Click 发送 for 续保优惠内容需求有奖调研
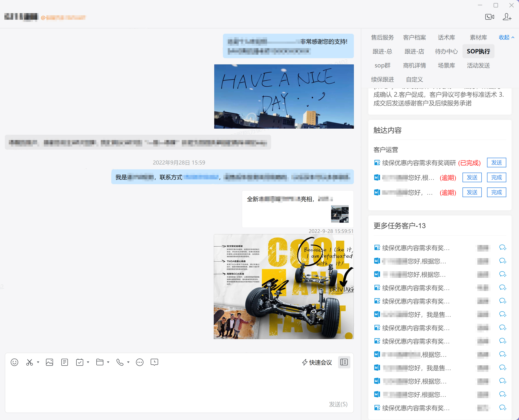Screen dimensions: 519x420 (x=496, y=163)
